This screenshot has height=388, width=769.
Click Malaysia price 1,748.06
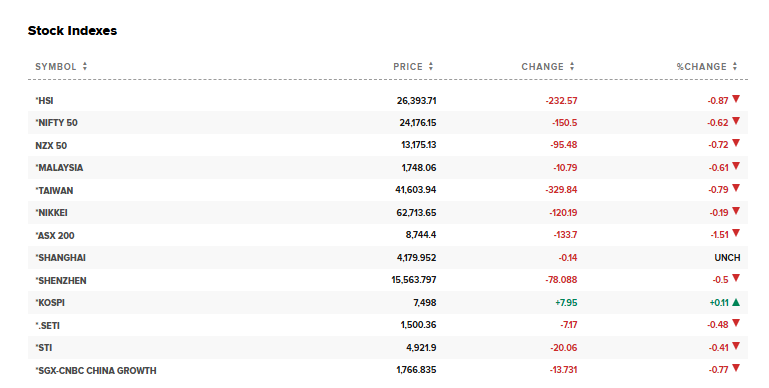[419, 168]
